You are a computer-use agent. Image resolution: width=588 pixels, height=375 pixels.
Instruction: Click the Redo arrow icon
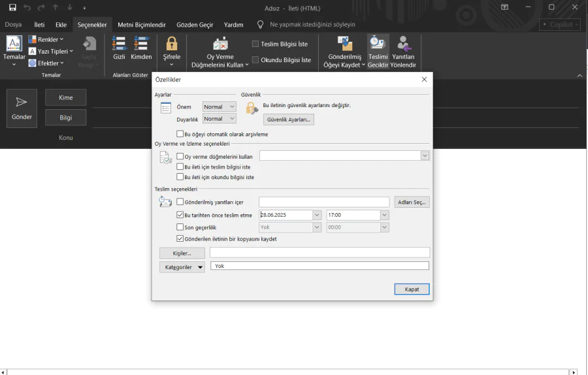(41, 7)
